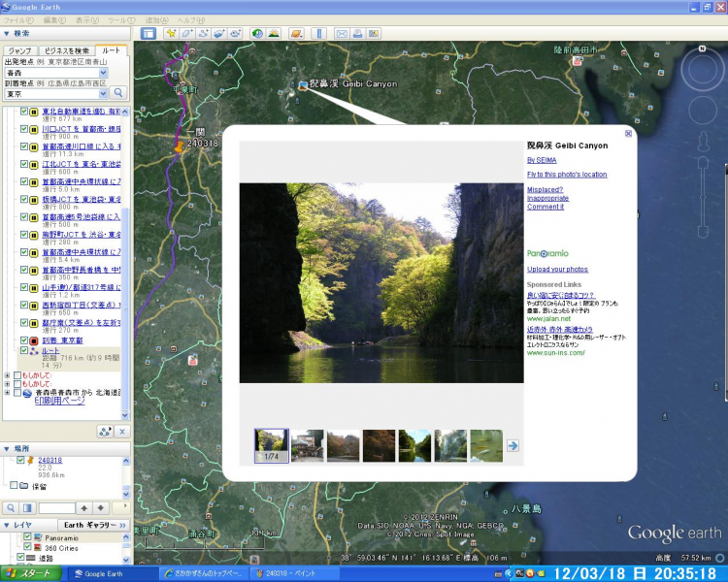
Task: Click the north-up compass ring
Action: click(703, 69)
